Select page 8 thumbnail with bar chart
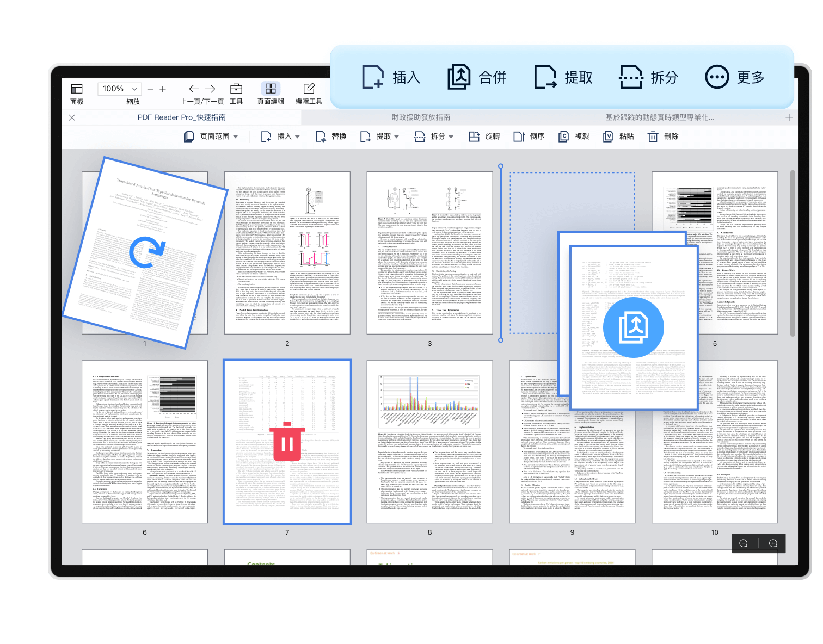Image resolution: width=823 pixels, height=644 pixels. [429, 442]
